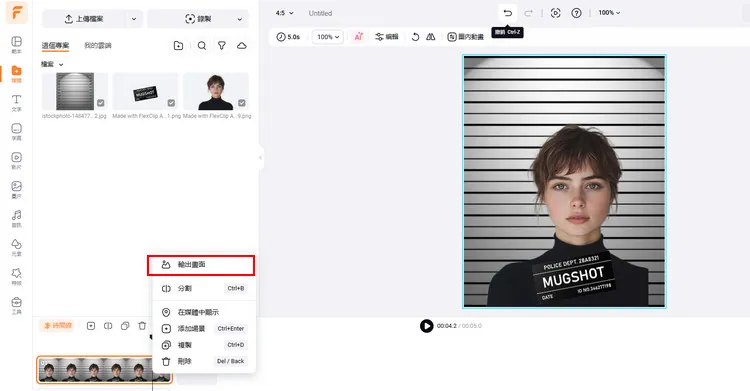Open the Subtitles sidebar panel
The image size is (750, 391).
(x=16, y=132)
